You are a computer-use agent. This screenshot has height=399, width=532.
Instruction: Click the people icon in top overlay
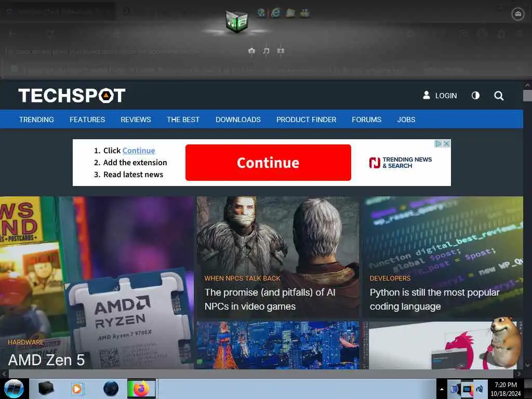pyautogui.click(x=304, y=13)
